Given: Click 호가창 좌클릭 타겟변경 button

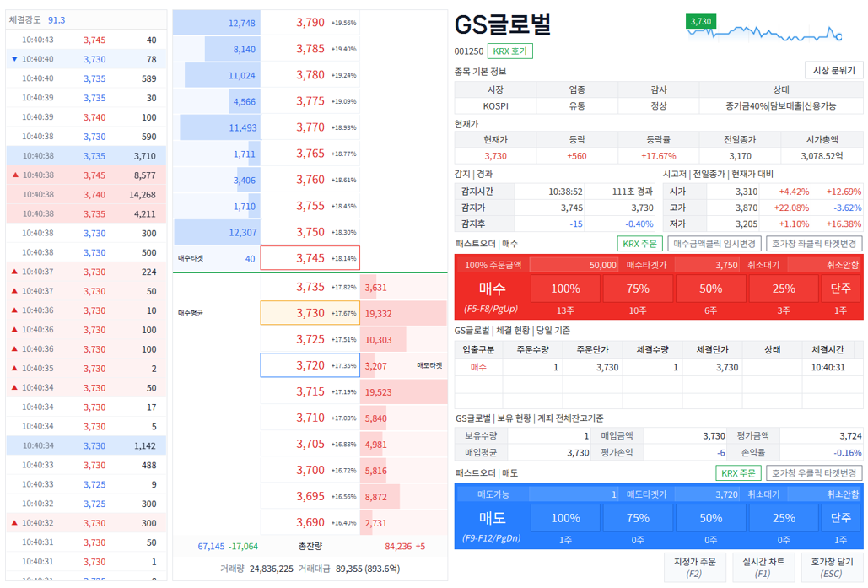Looking at the screenshot, I should pos(814,244).
